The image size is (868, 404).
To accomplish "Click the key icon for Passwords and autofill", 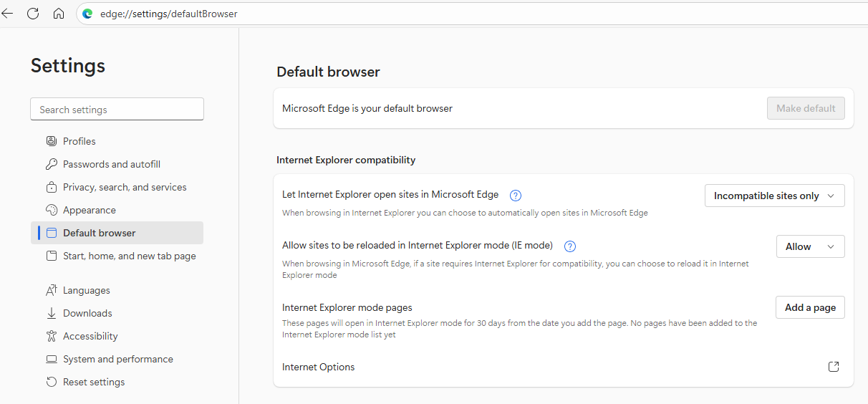I will 52,164.
